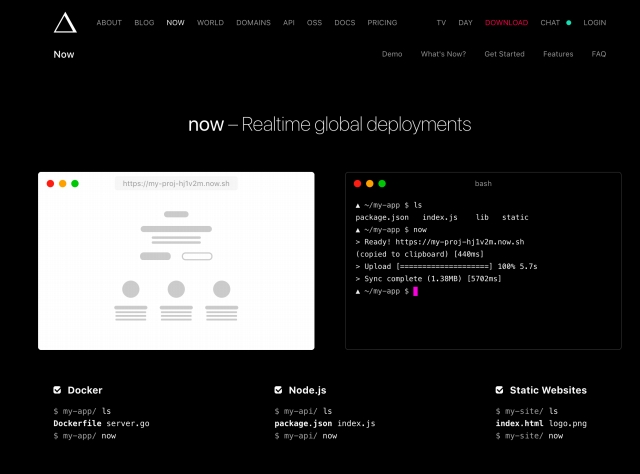
Task: Click red close dot on bash terminal
Action: (x=357, y=183)
